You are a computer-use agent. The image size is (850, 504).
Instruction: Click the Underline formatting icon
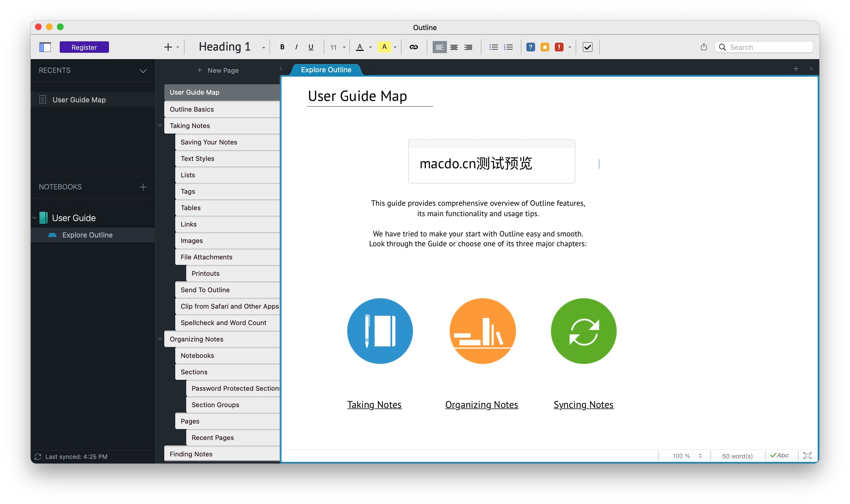(311, 47)
